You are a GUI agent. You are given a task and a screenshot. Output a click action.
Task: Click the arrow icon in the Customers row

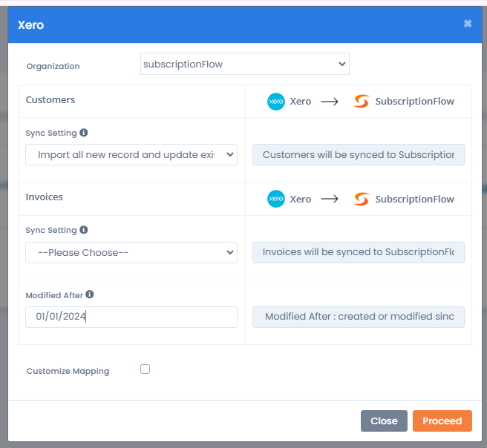tap(330, 102)
